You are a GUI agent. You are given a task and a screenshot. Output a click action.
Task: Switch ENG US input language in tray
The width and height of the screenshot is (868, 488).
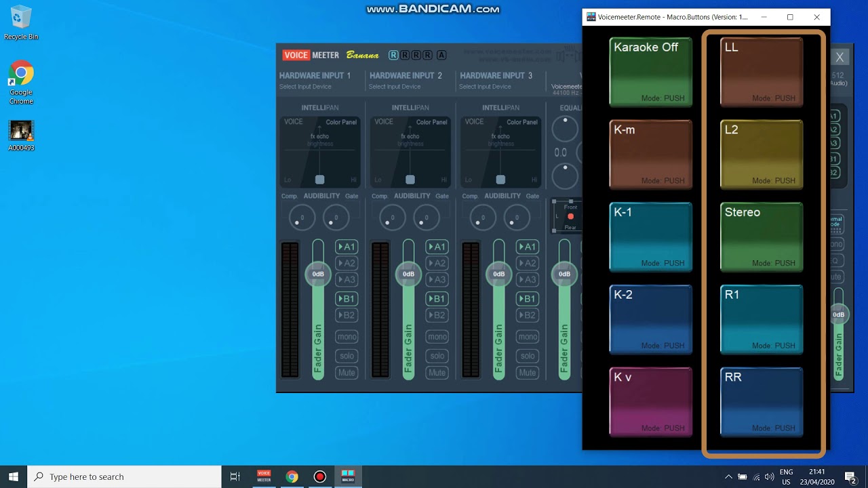click(787, 476)
